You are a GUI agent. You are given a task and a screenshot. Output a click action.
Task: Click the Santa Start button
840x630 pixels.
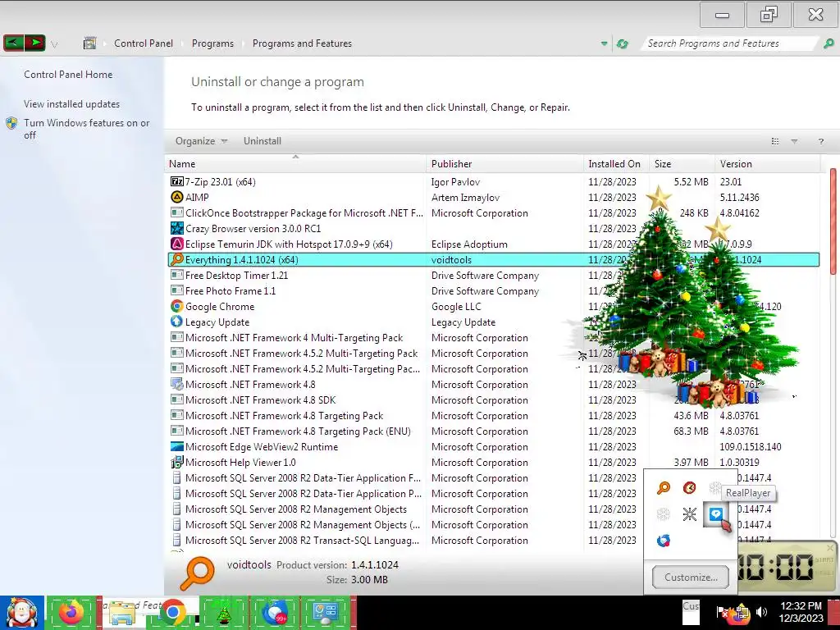(x=21, y=613)
